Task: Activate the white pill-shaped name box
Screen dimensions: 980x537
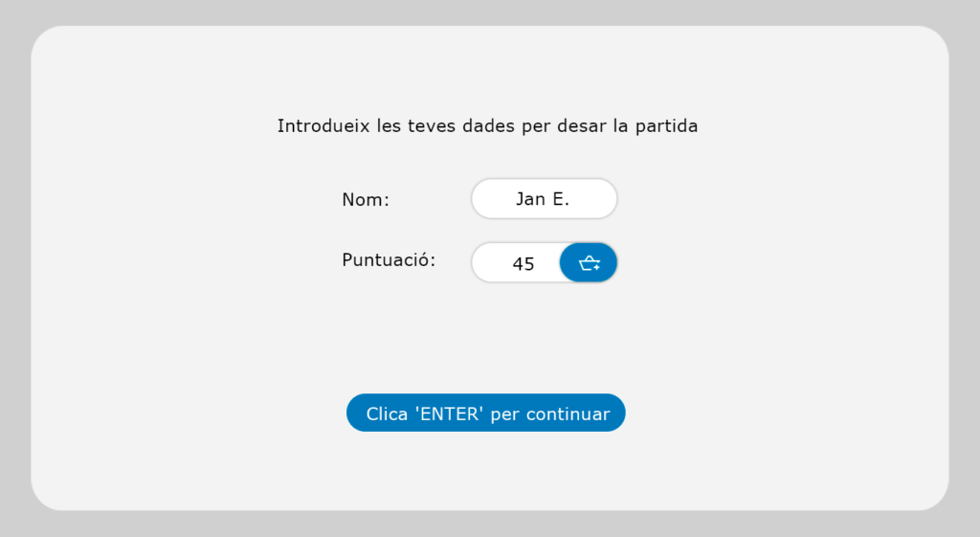Action: 544,199
